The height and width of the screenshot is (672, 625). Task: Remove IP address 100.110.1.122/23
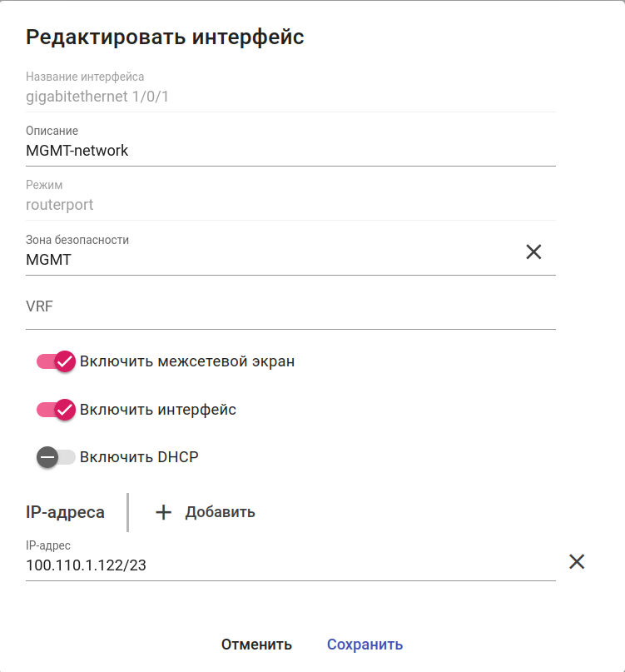(x=577, y=562)
